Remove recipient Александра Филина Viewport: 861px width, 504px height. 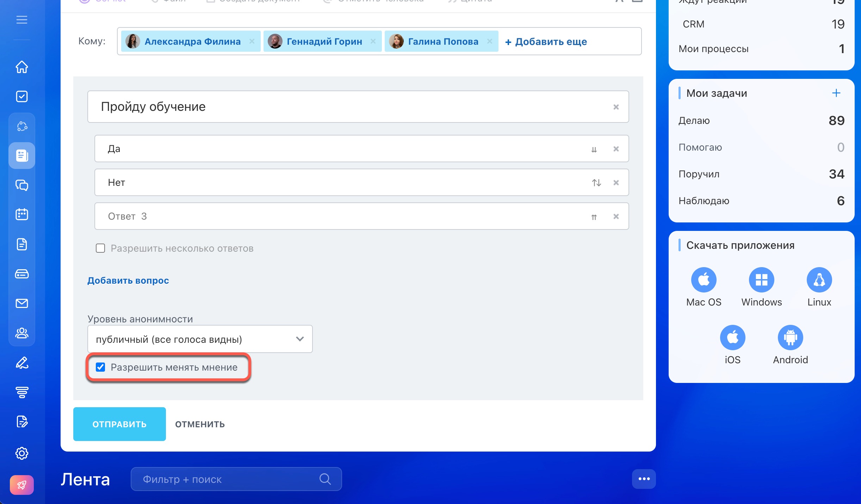point(252,41)
